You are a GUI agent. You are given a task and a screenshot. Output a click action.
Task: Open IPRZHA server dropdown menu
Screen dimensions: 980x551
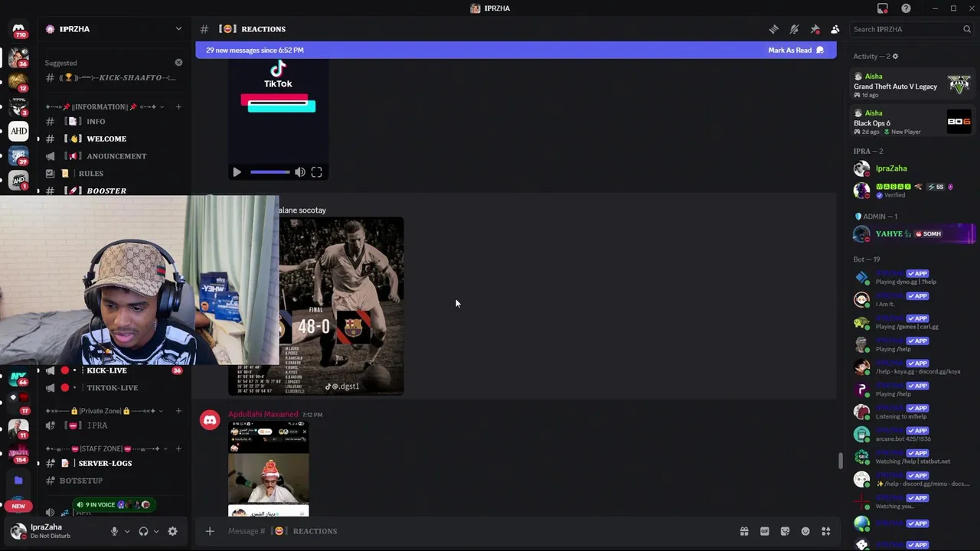[x=178, y=29]
